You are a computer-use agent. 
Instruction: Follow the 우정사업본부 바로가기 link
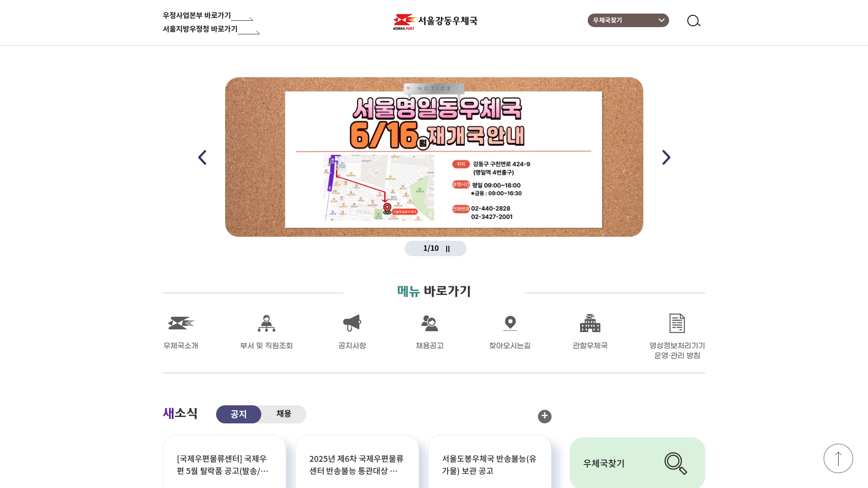208,16
